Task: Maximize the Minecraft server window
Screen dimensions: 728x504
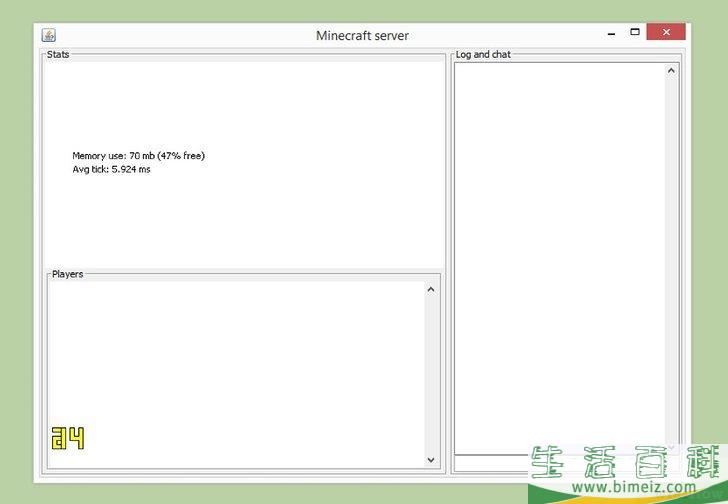Action: coord(635,32)
